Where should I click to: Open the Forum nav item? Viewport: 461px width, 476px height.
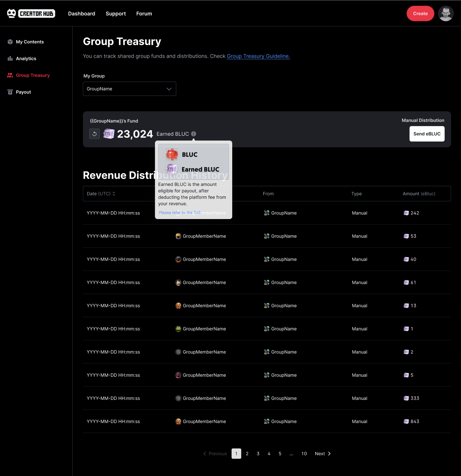[x=144, y=14]
